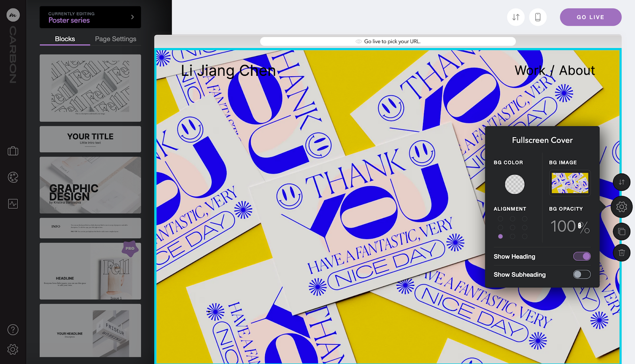This screenshot has width=635, height=364.
Task: Delete the block with trash icon
Action: point(622,252)
